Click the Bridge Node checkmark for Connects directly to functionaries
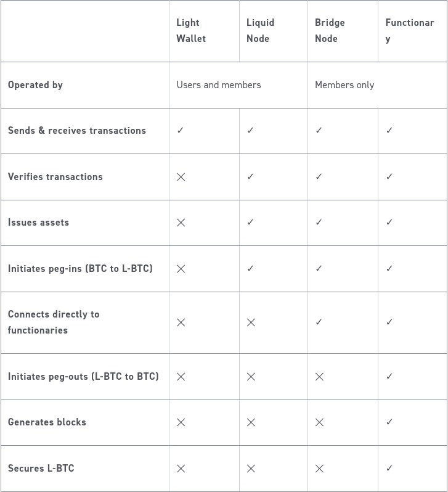This screenshot has height=492, width=448. (319, 322)
